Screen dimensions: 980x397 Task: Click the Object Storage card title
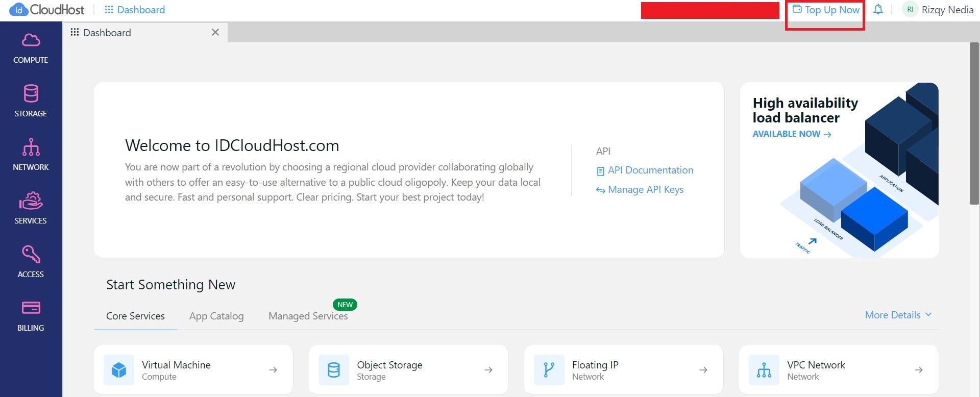pyautogui.click(x=389, y=365)
